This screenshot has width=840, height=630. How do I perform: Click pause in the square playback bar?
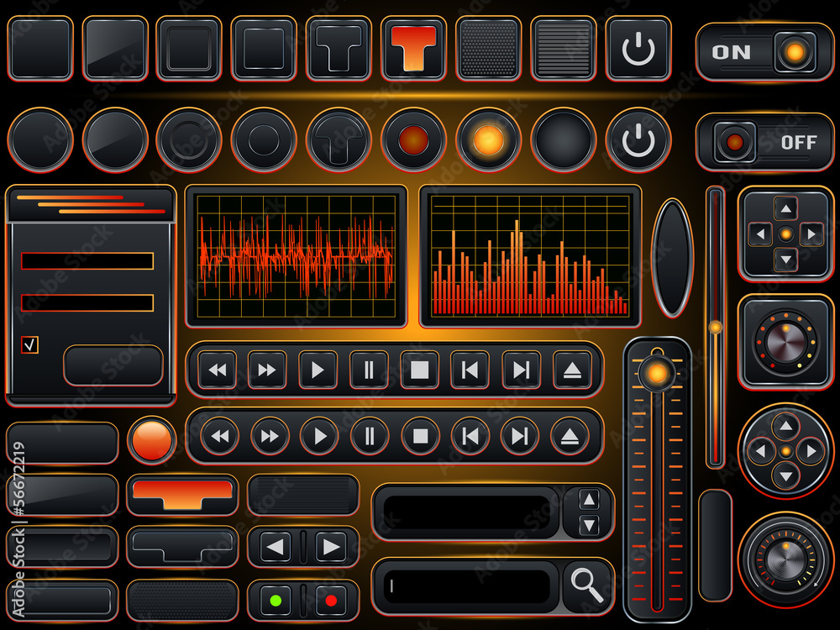369,370
